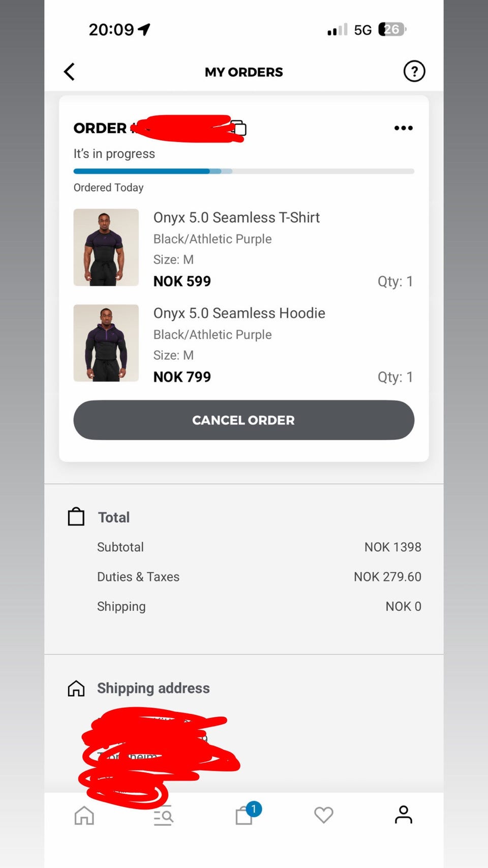Screen dimensions: 488x868
Task: Tap the order progress bar
Action: click(243, 171)
